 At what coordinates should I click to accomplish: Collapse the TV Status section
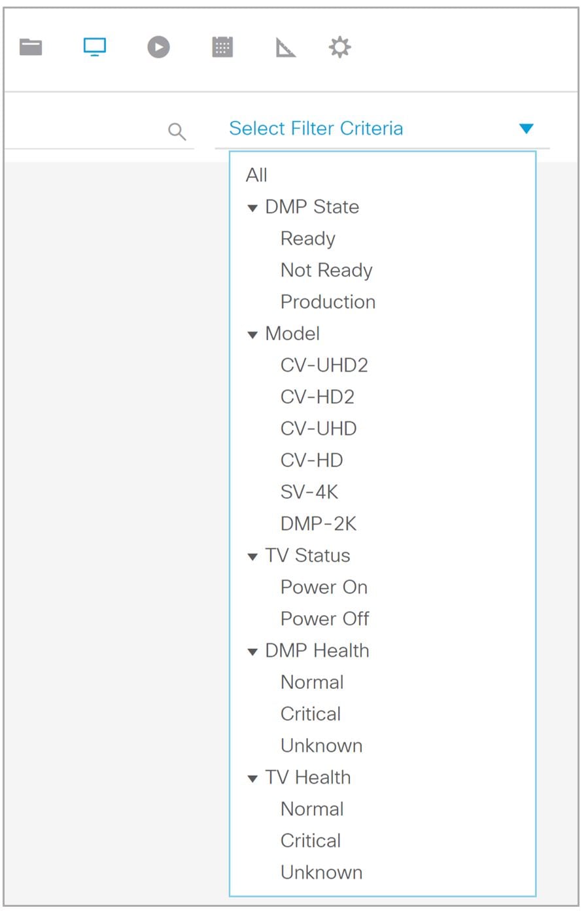[251, 555]
